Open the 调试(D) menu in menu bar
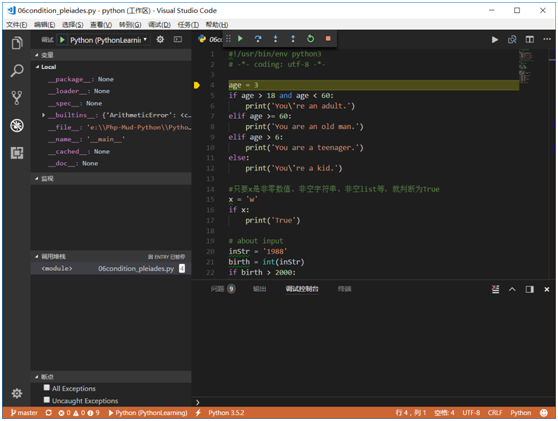 [x=159, y=25]
